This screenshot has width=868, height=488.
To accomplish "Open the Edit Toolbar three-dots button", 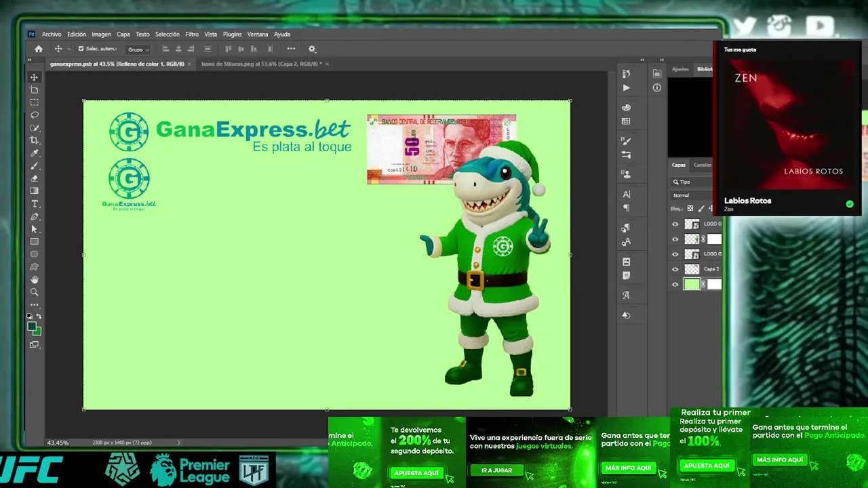I will (x=34, y=304).
